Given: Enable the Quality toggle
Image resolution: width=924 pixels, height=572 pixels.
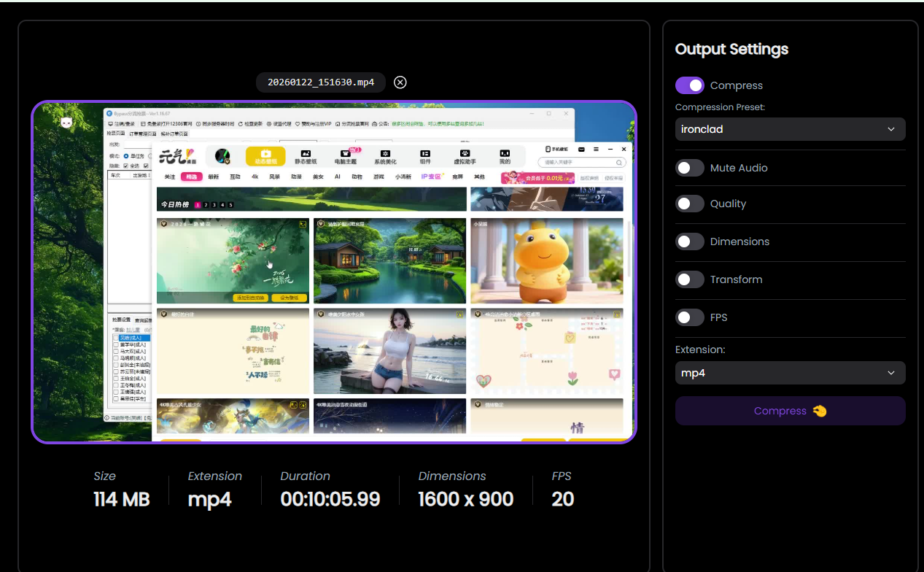Looking at the screenshot, I should (689, 204).
